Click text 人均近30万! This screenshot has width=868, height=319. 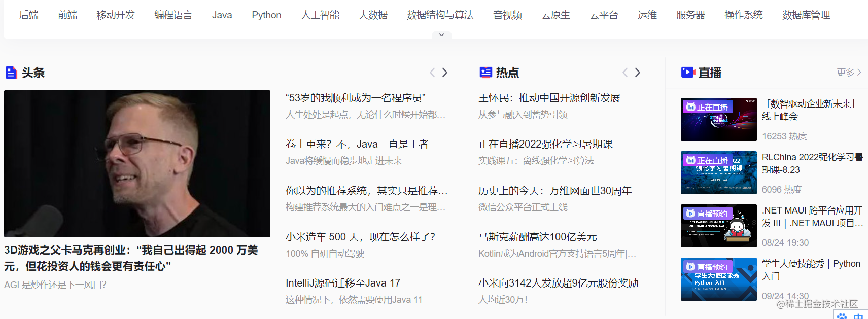pyautogui.click(x=503, y=300)
